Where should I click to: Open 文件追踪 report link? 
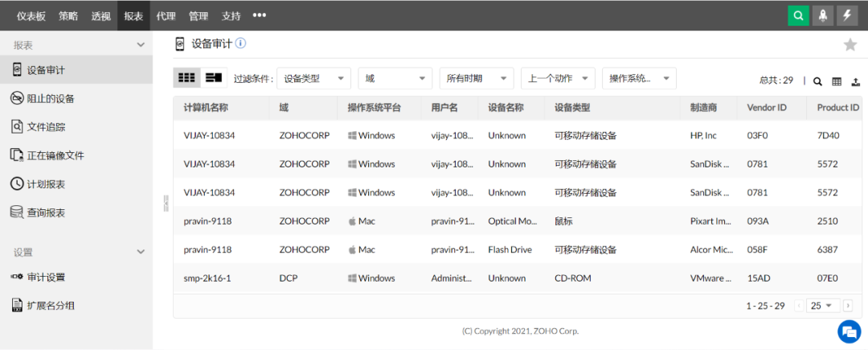tap(46, 127)
